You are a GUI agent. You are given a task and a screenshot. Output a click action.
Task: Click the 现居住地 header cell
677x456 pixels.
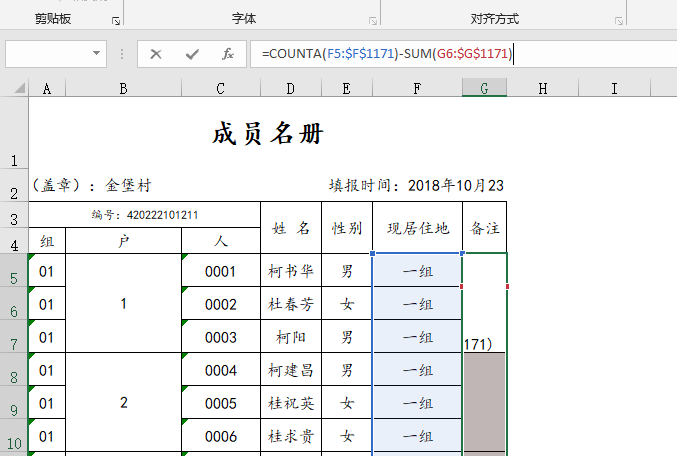point(418,228)
